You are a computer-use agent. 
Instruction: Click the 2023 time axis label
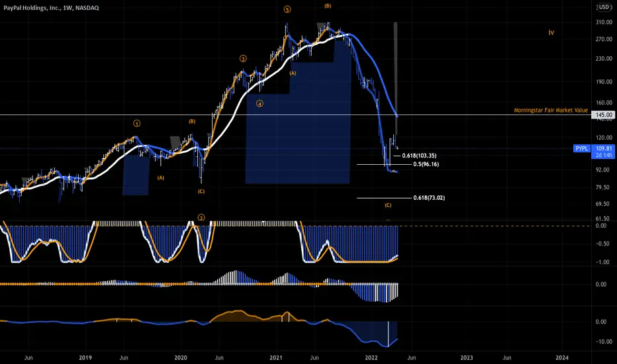[467, 357]
